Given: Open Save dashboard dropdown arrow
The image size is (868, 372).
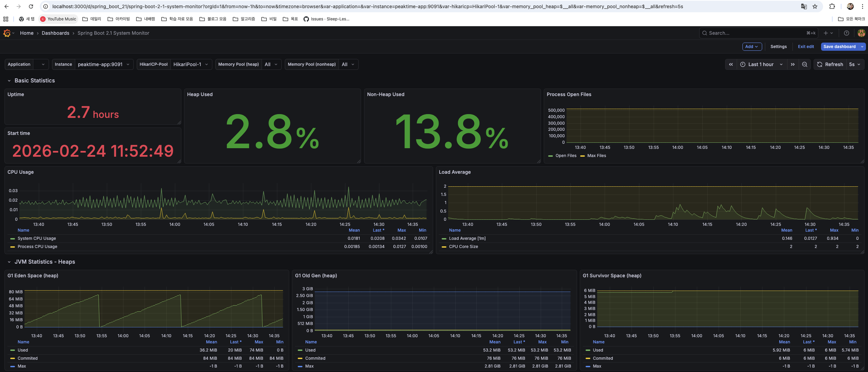Looking at the screenshot, I should pyautogui.click(x=862, y=47).
